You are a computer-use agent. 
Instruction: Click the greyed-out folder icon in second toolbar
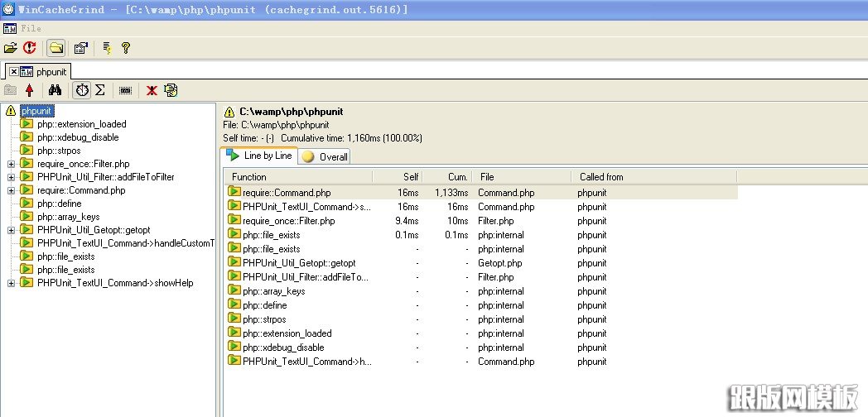[x=10, y=90]
